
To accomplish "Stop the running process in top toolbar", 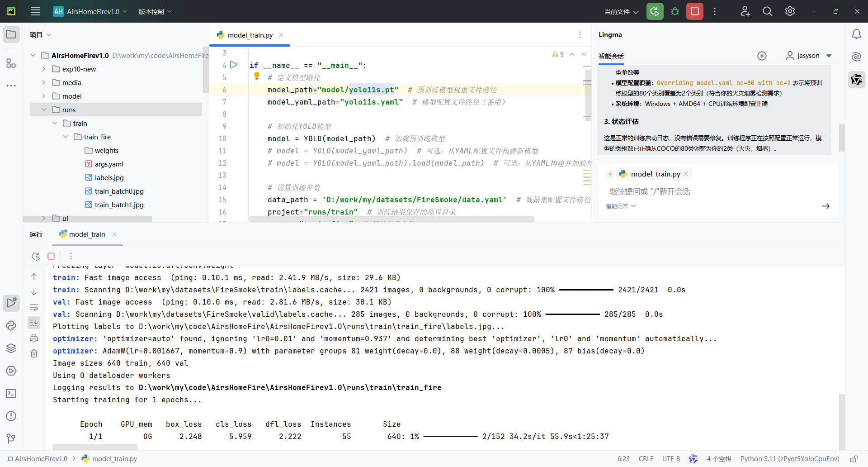I will pyautogui.click(x=695, y=11).
